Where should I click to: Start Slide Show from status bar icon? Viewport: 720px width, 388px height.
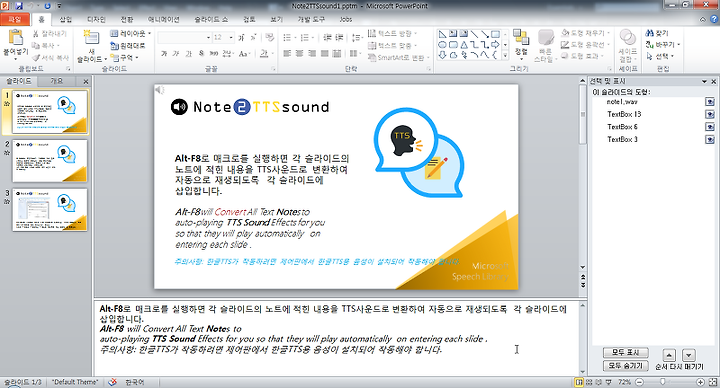(609, 382)
